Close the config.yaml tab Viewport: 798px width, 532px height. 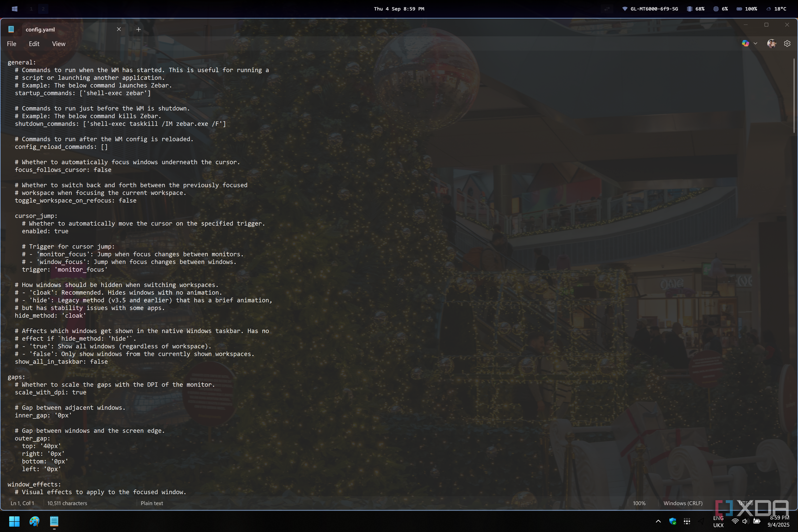[119, 29]
